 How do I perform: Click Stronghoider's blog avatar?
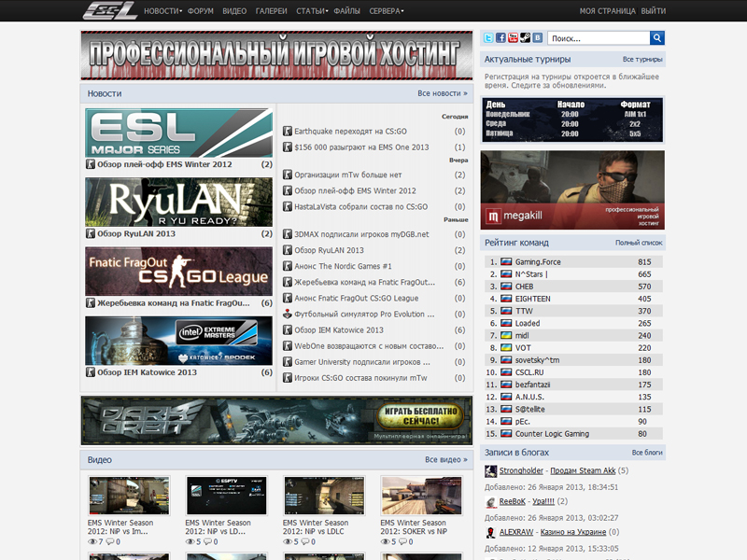pos(491,471)
